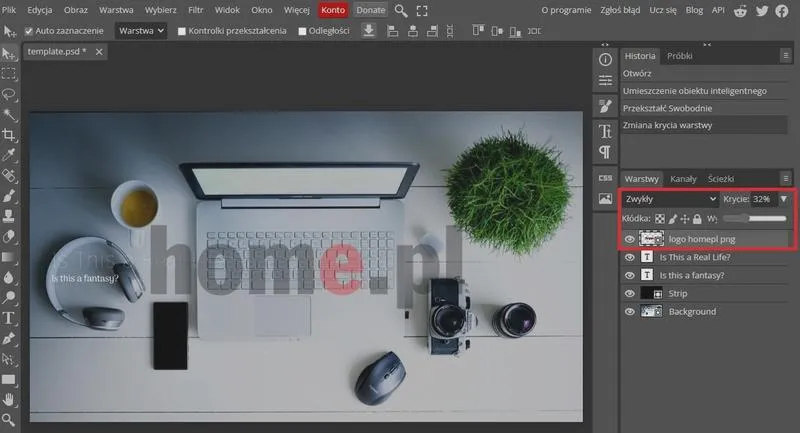This screenshot has height=433, width=800.
Task: Select the Spot Healing tool
Action: point(9,175)
